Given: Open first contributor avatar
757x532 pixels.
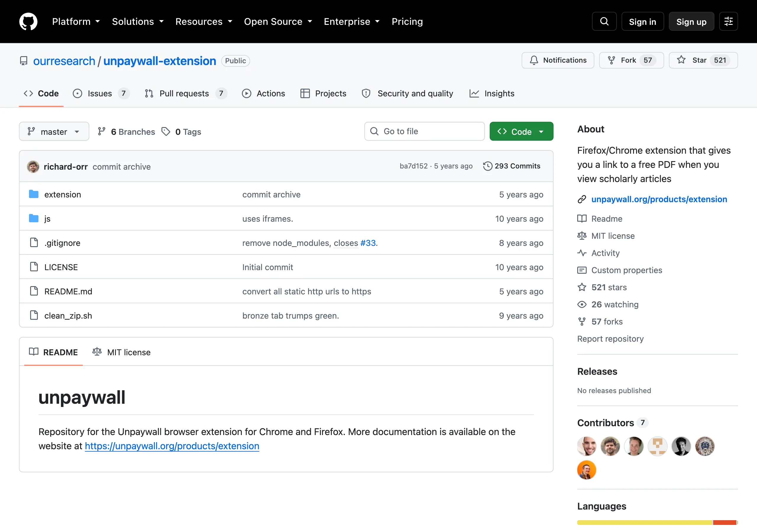Looking at the screenshot, I should (x=587, y=446).
